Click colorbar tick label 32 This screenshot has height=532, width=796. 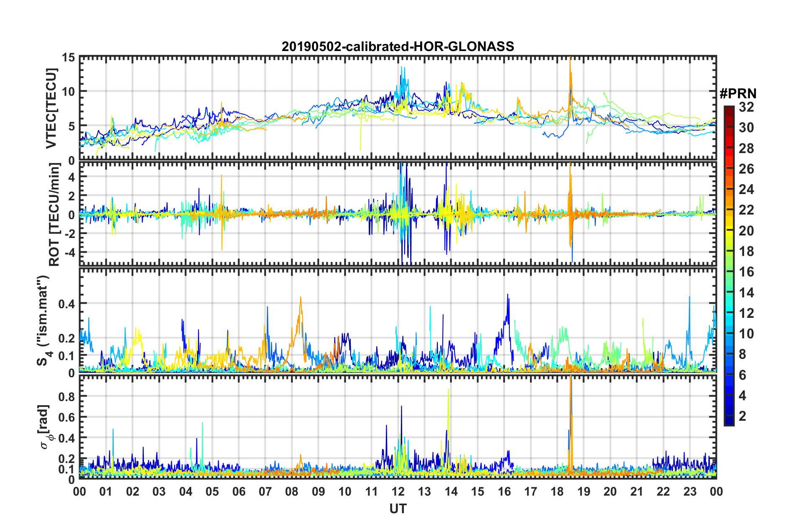point(746,107)
